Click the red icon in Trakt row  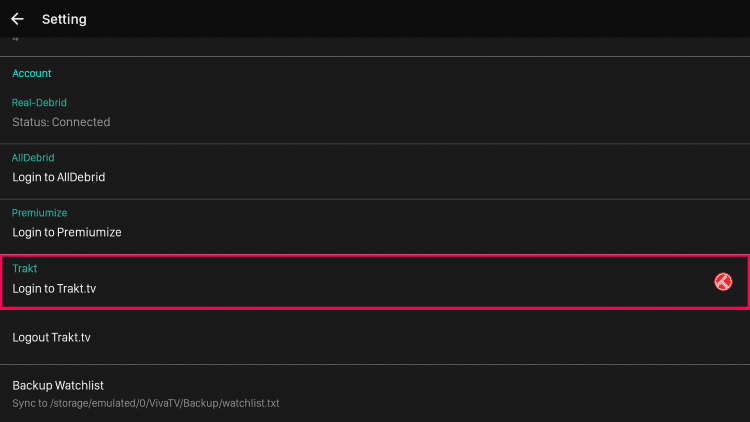(723, 282)
